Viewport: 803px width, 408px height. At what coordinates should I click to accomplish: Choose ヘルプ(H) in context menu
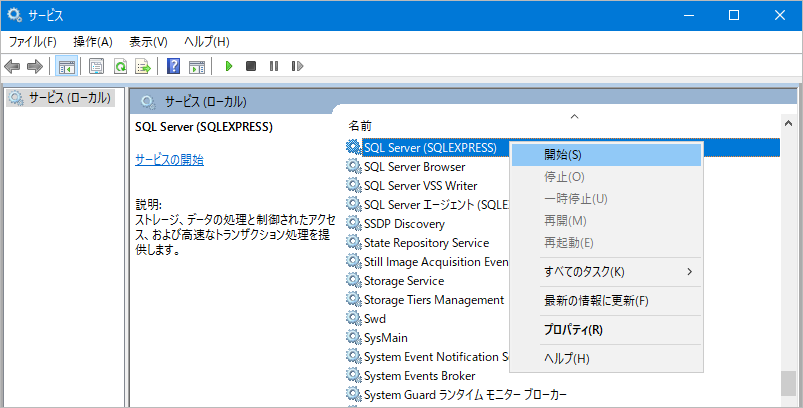(606, 358)
